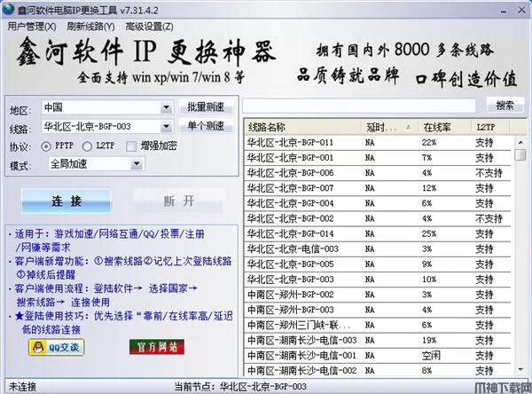Click the 搜索 button
The image size is (532, 394).
tap(505, 106)
